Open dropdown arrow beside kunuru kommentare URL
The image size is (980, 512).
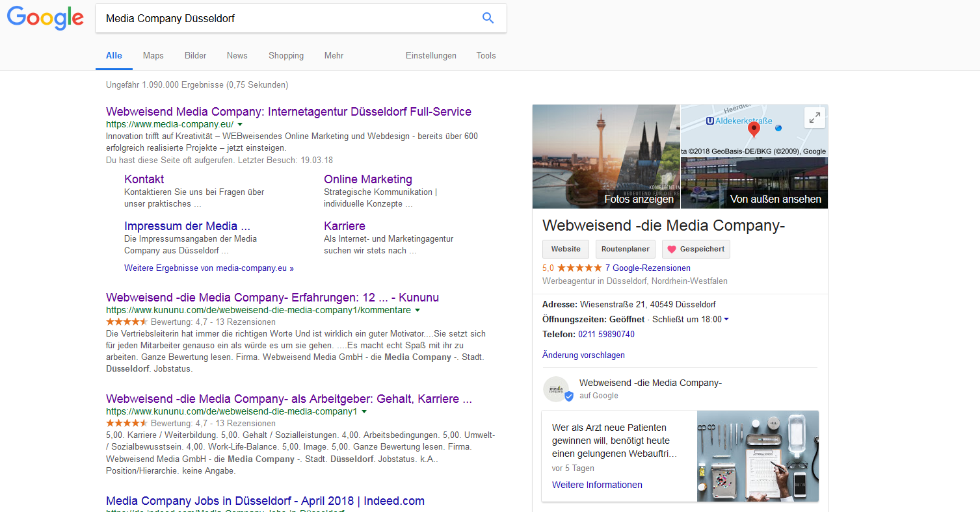[x=417, y=311]
